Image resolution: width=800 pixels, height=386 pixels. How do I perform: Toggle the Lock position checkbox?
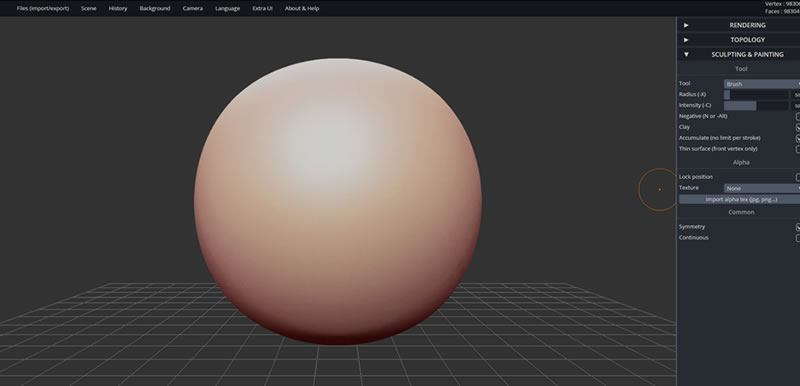point(798,177)
